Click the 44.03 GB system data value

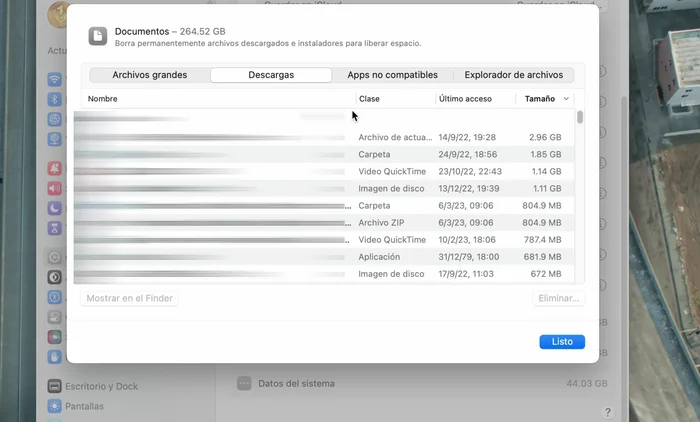[587, 384]
